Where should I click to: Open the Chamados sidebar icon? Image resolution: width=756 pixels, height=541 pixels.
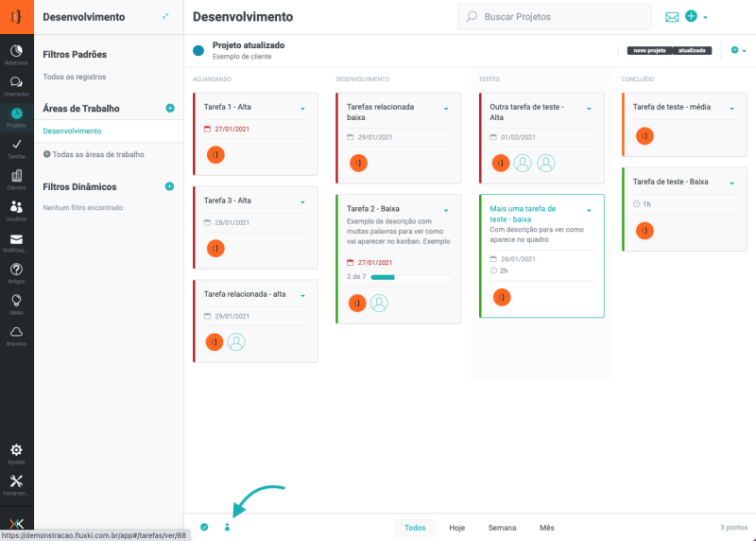click(16, 83)
